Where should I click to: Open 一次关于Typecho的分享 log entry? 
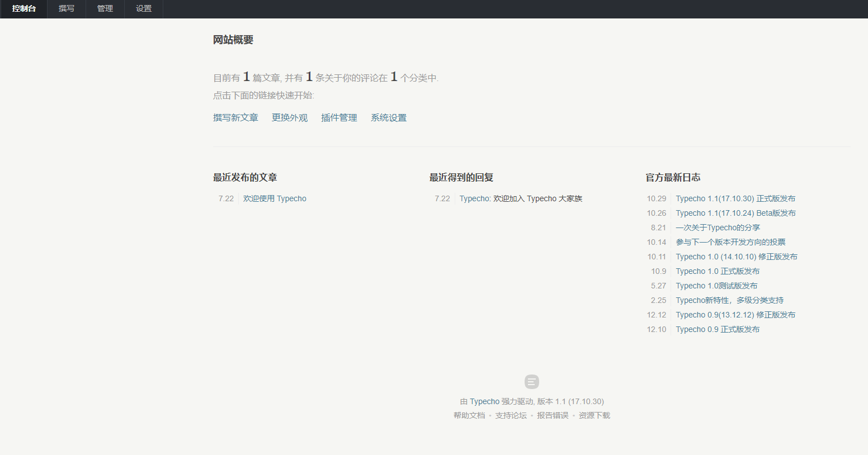pos(718,228)
